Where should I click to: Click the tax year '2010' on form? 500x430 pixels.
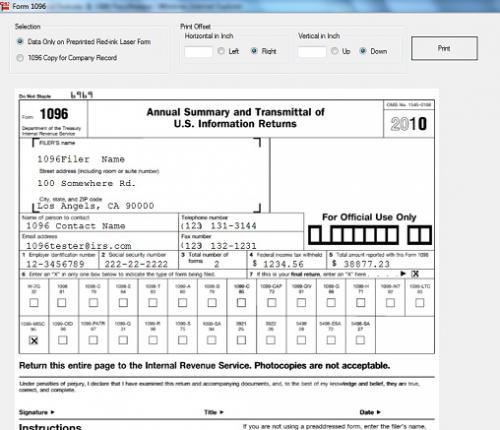coord(409,124)
